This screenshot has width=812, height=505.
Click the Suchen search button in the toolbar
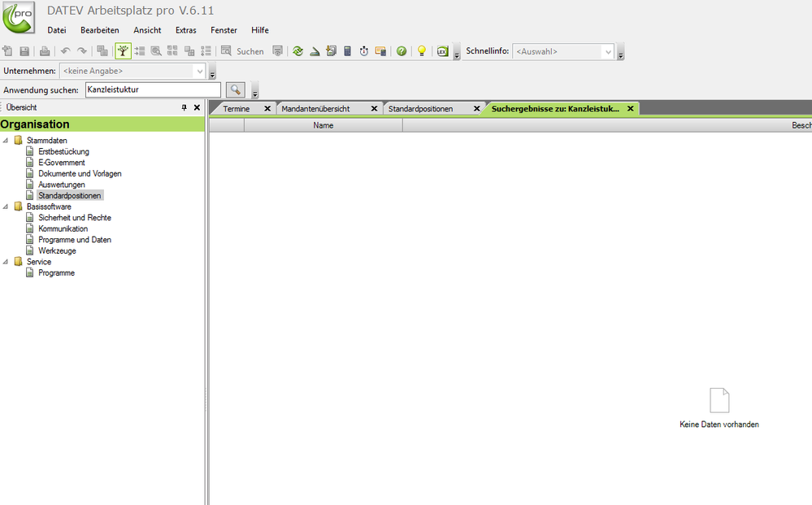pyautogui.click(x=242, y=50)
